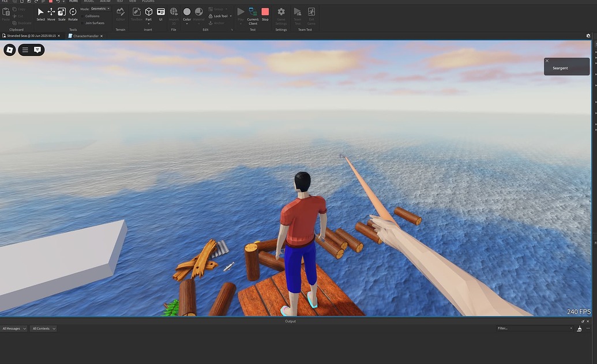Enable the Collisions checkbox
The image size is (597, 364).
[x=82, y=16]
